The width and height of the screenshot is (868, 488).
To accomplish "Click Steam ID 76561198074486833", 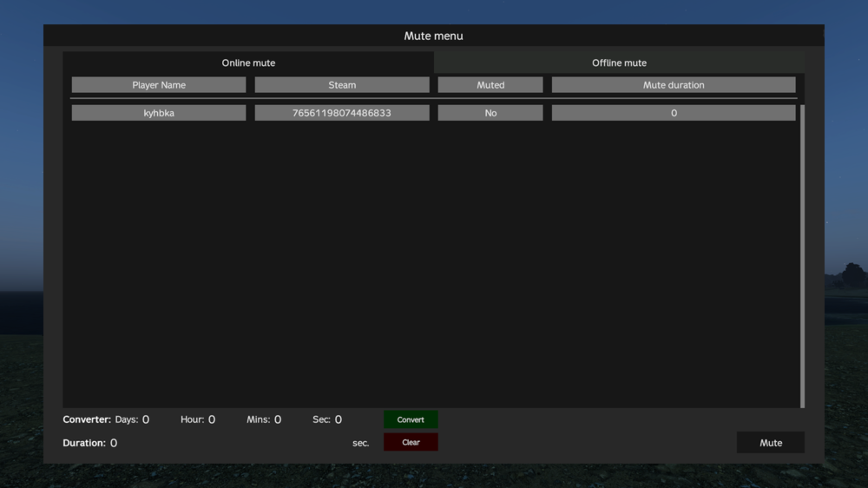I will [341, 113].
